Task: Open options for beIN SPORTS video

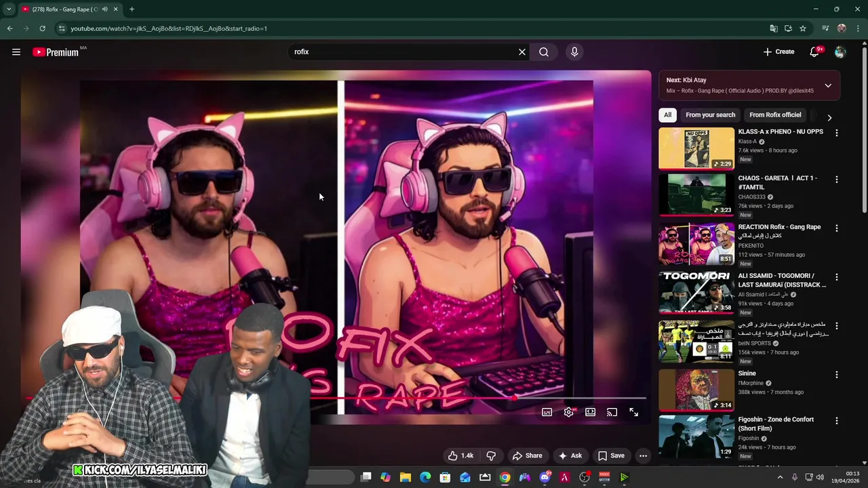Action: 836,326
